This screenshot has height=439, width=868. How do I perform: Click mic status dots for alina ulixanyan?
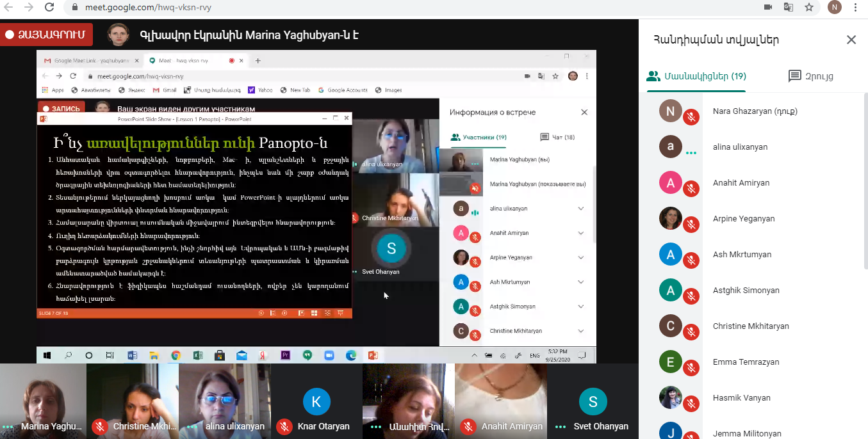click(691, 153)
